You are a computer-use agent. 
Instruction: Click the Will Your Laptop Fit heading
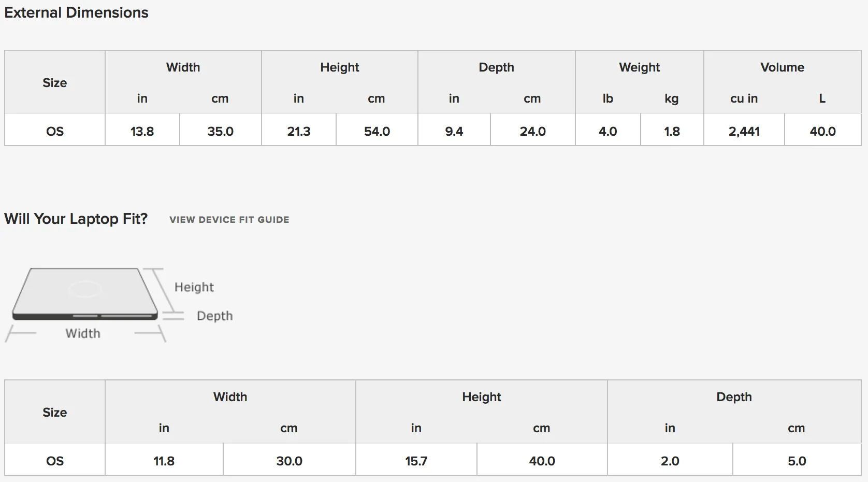coord(76,219)
